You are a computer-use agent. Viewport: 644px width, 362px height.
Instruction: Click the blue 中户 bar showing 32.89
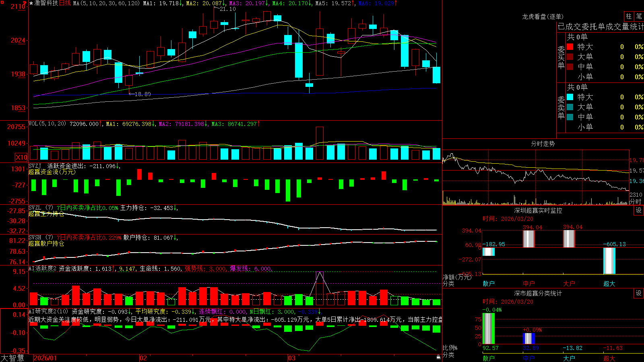(529, 339)
